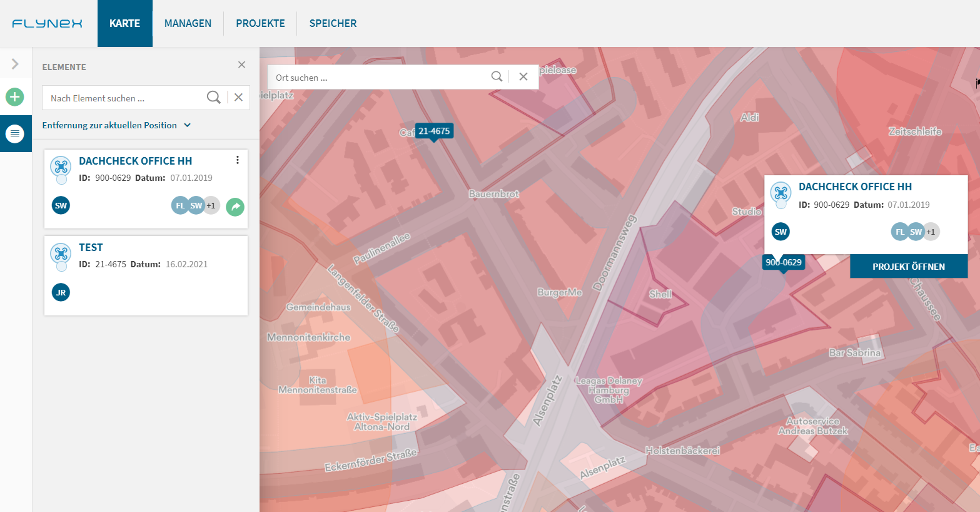Select map marker 21-4675
Image resolution: width=980 pixels, height=512 pixels.
(x=434, y=131)
